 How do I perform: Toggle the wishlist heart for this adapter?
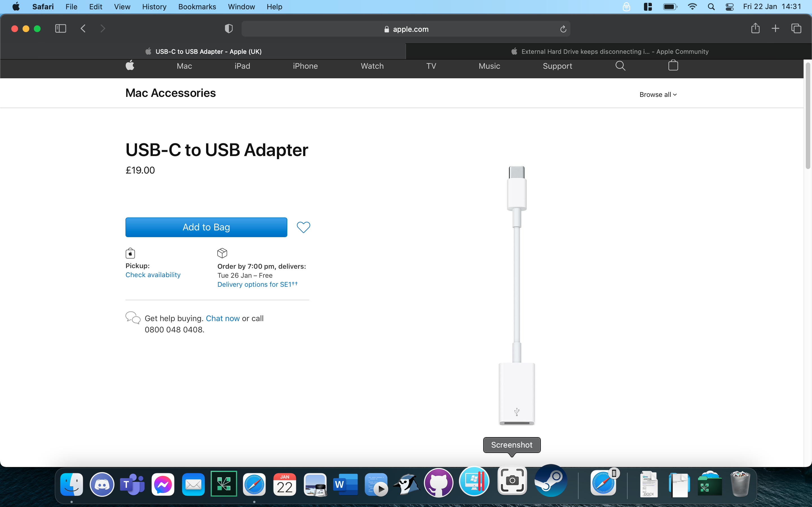pos(303,227)
